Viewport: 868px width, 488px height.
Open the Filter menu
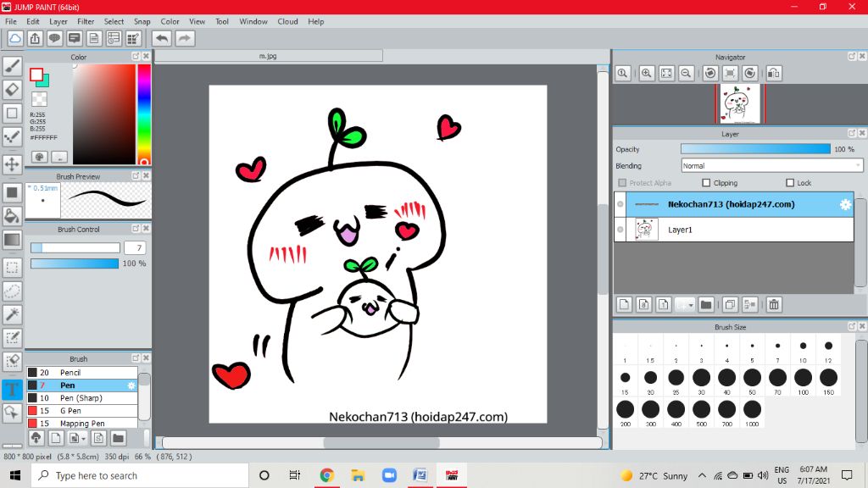[x=86, y=21]
